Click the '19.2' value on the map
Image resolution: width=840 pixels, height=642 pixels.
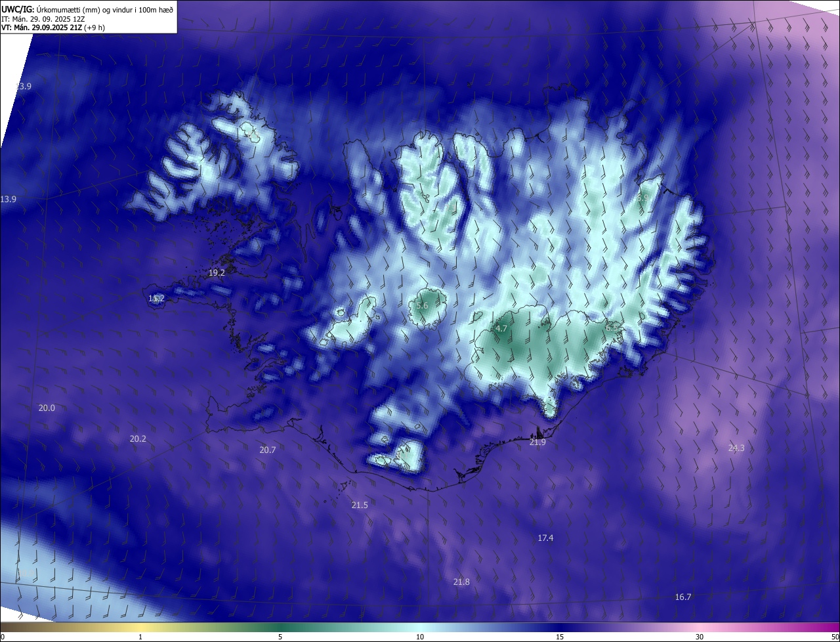tap(217, 272)
